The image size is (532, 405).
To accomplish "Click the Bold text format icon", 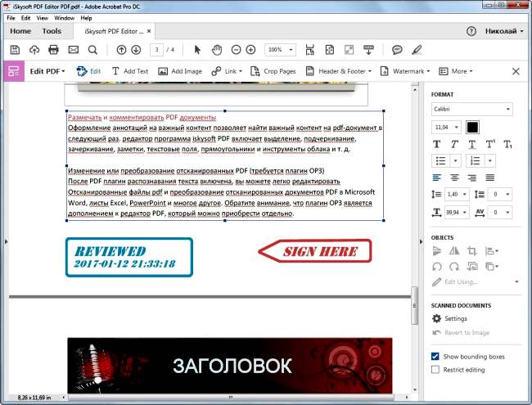I will 436,144.
